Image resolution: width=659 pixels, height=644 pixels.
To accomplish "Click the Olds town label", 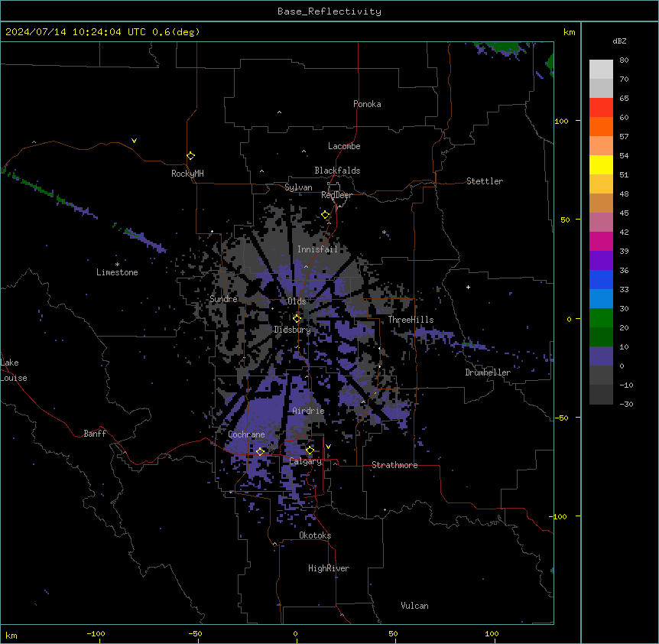I will coord(297,301).
